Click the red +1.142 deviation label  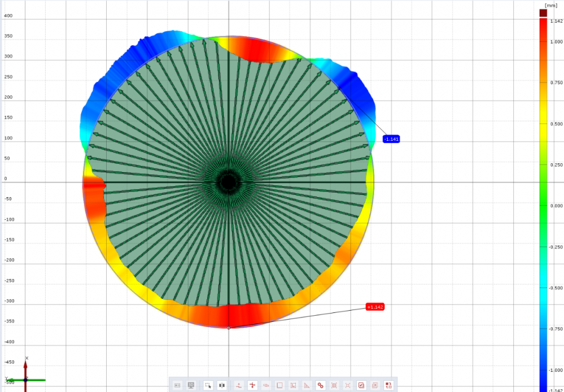(375, 307)
